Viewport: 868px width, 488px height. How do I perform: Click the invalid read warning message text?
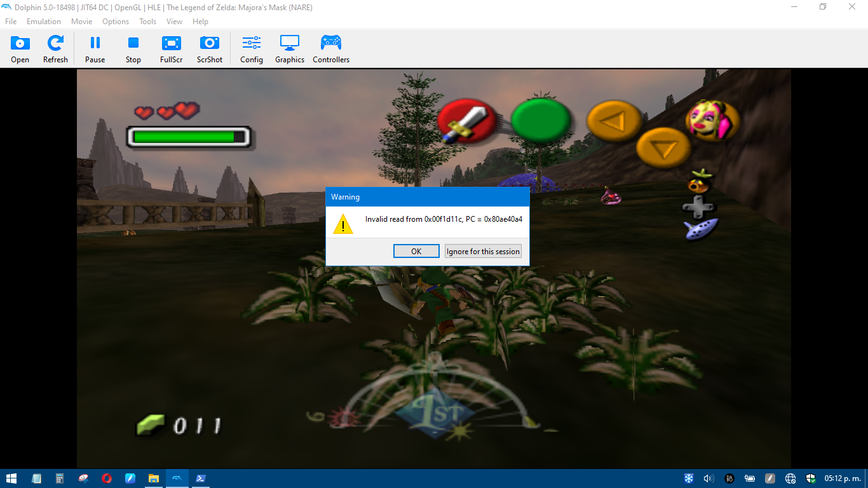click(x=444, y=219)
